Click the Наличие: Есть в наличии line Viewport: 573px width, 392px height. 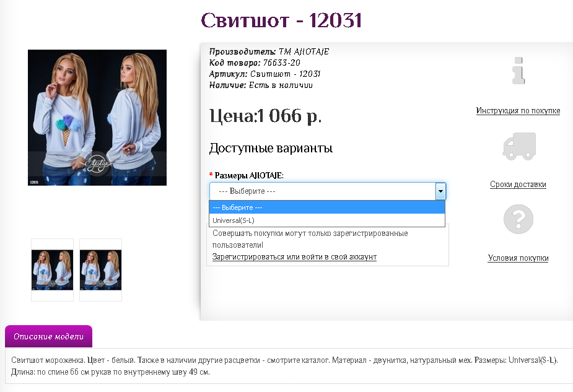(261, 85)
